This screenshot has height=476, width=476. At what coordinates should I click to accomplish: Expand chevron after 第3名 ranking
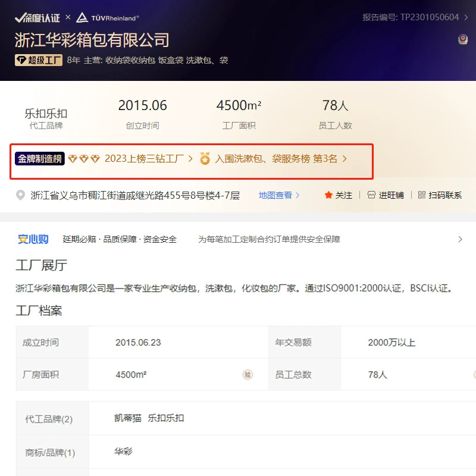(x=345, y=158)
